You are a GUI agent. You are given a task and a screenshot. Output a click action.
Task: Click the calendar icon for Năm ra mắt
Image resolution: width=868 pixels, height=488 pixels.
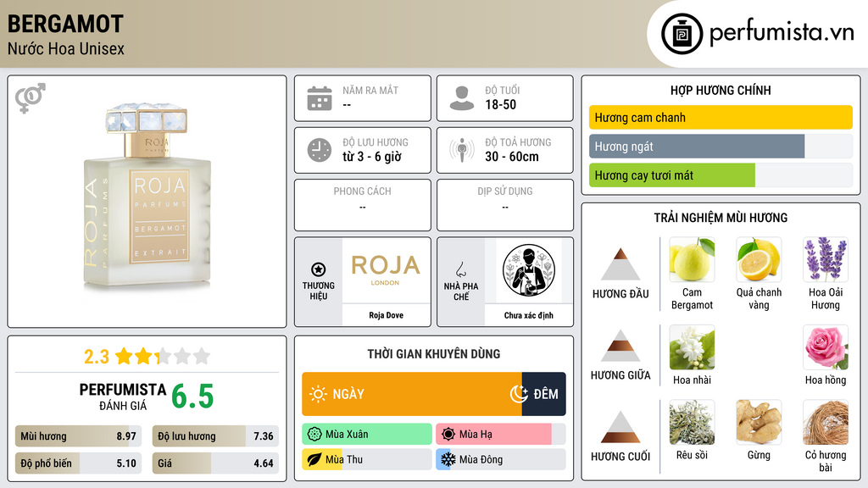tap(320, 98)
